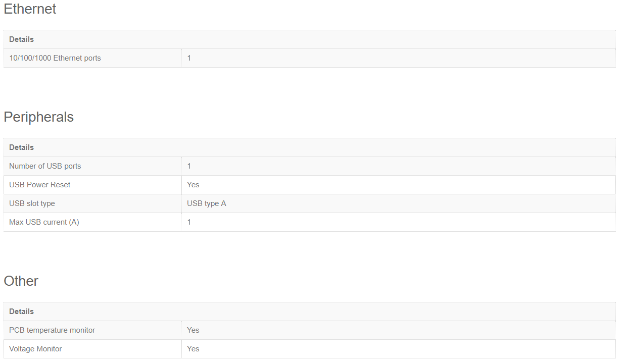Click the PCB temperature monitor Yes value
Image resolution: width=622 pixels, height=364 pixels.
point(193,330)
